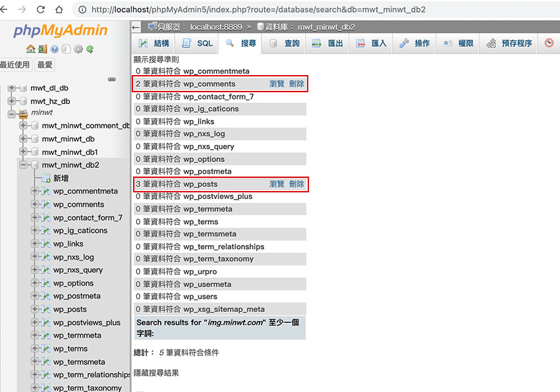560x392 pixels.
Task: Click the clock events tab icon
Action: coord(549,43)
